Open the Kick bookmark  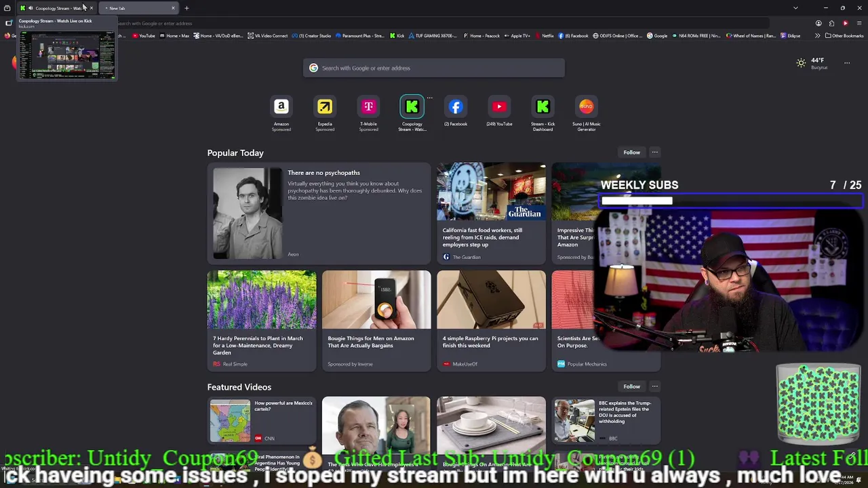pos(397,36)
